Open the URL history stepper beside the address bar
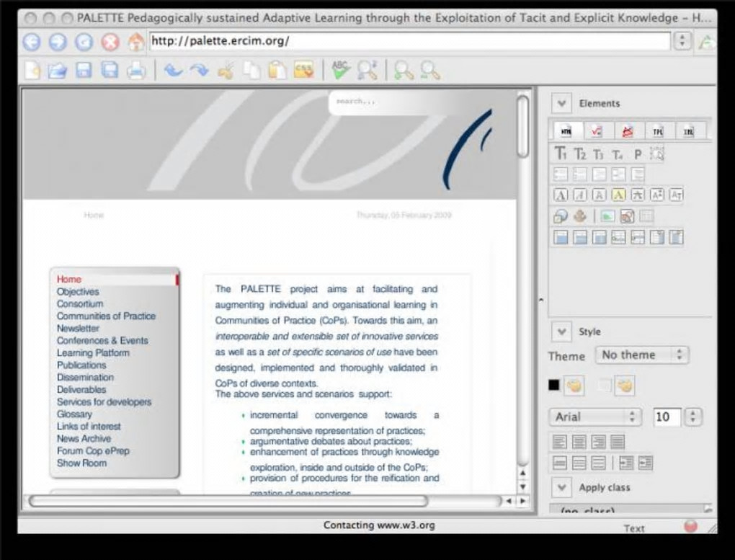 point(682,41)
